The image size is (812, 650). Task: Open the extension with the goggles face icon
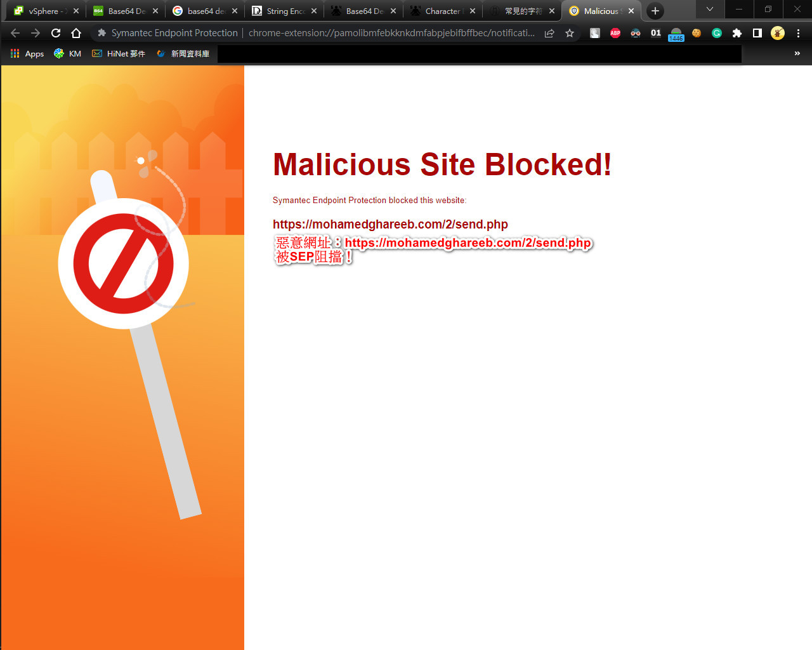click(x=636, y=33)
